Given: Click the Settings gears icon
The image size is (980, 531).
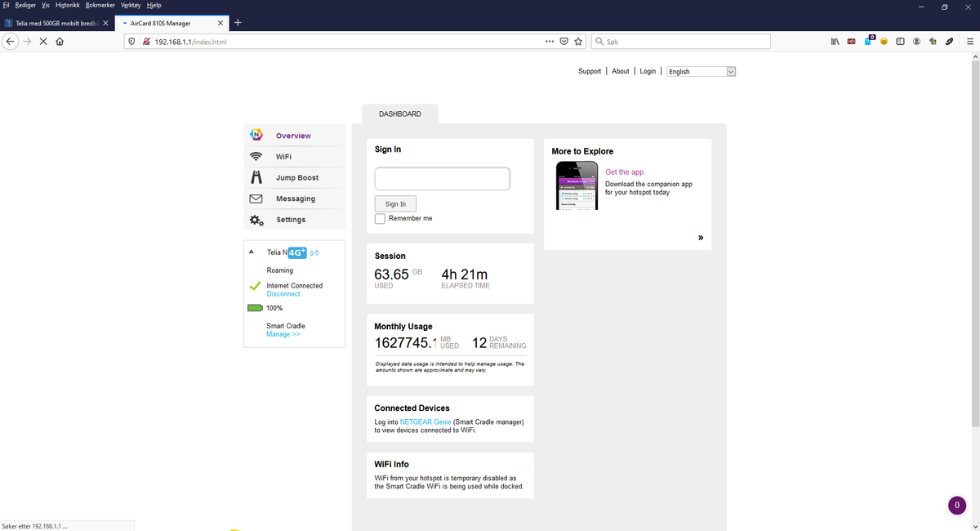Looking at the screenshot, I should [x=256, y=220].
